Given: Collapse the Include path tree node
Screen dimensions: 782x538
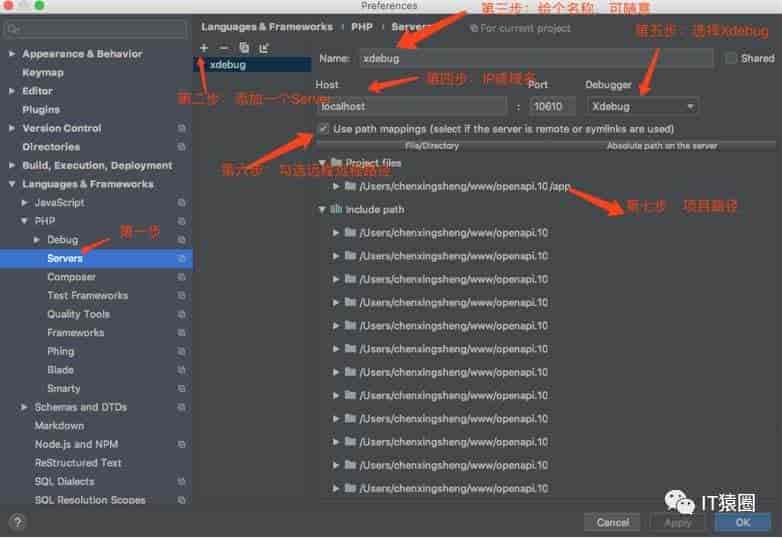Looking at the screenshot, I should 323,210.
